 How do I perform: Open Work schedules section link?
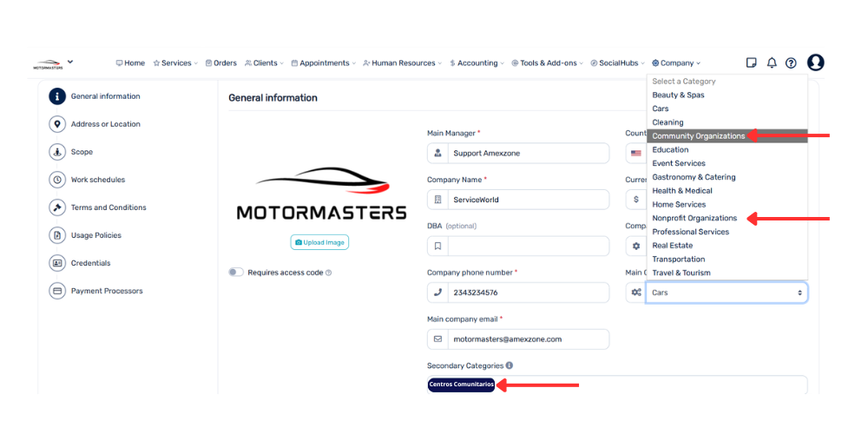[x=98, y=180]
